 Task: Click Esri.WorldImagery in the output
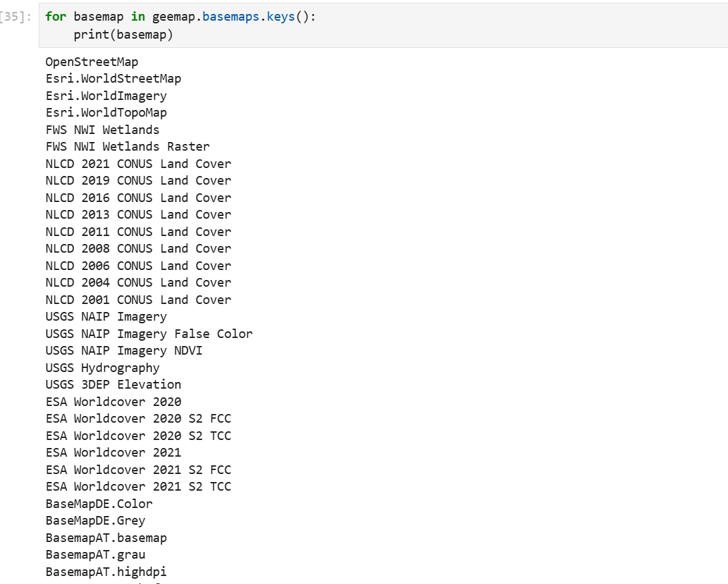pyautogui.click(x=106, y=96)
